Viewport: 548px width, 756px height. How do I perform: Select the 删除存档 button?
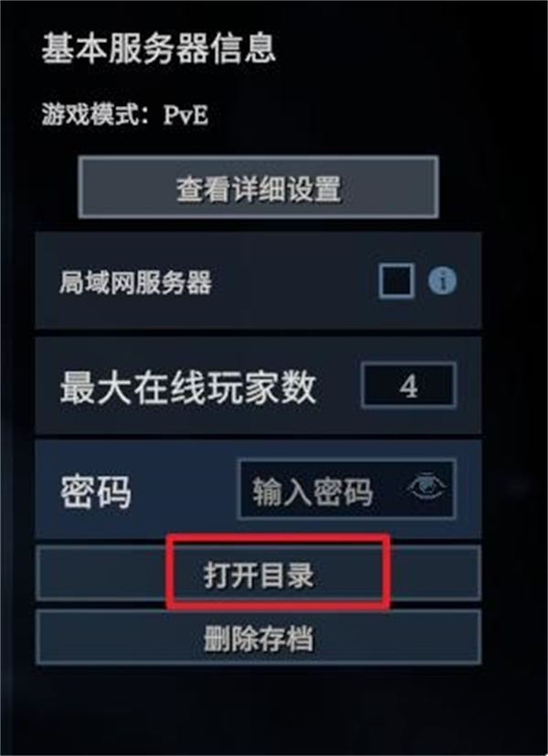(x=258, y=637)
